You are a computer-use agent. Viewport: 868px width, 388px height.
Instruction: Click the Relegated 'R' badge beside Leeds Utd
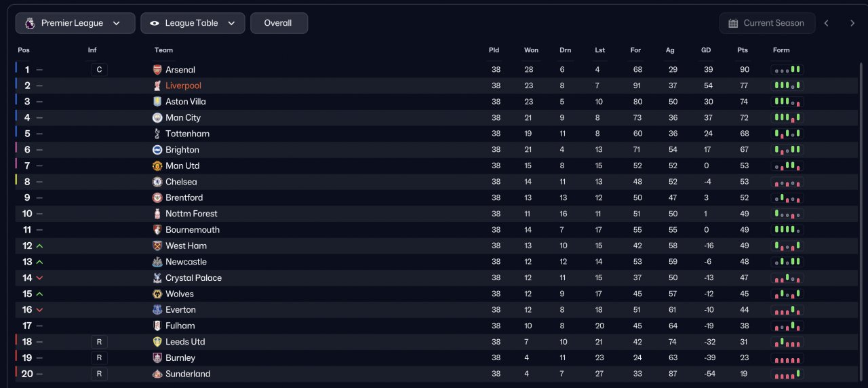coord(99,342)
